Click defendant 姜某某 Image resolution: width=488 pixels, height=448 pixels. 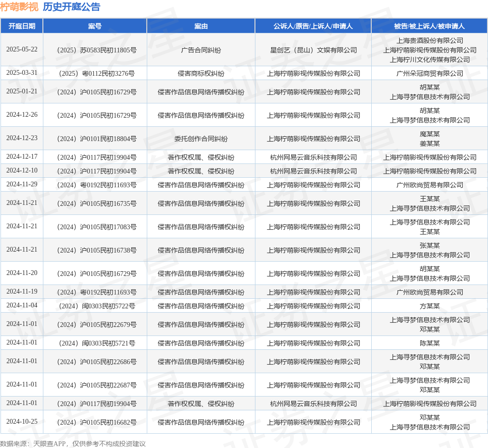coord(430,143)
